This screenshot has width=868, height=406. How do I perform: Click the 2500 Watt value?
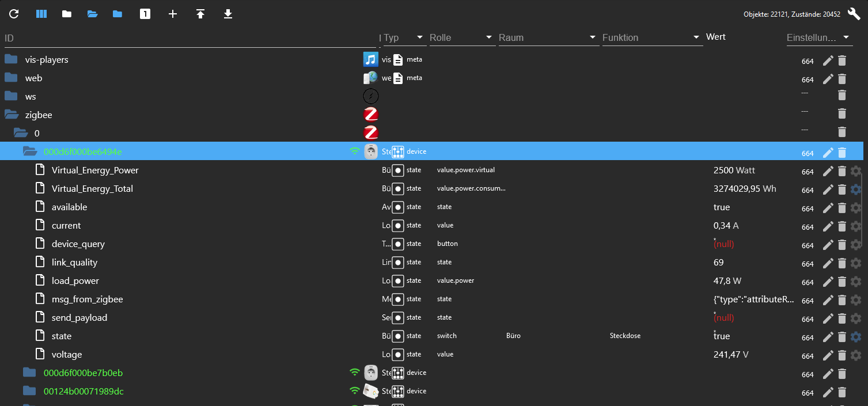coord(734,170)
